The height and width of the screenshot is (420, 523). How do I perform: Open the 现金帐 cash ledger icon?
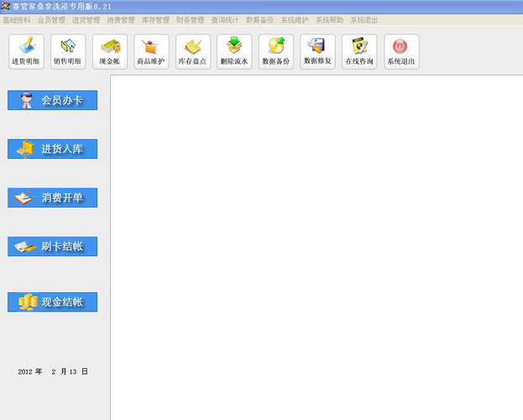[110, 52]
